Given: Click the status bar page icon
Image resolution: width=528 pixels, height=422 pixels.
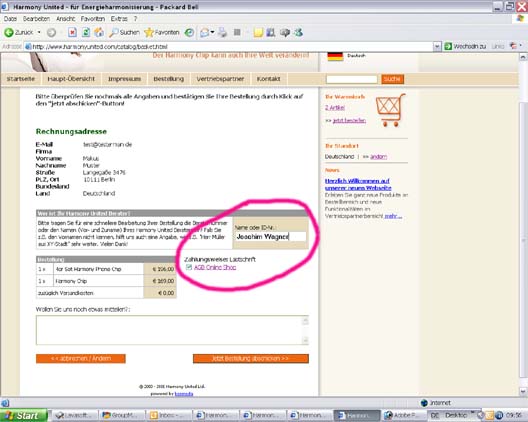Looking at the screenshot, I should pyautogui.click(x=5, y=403).
